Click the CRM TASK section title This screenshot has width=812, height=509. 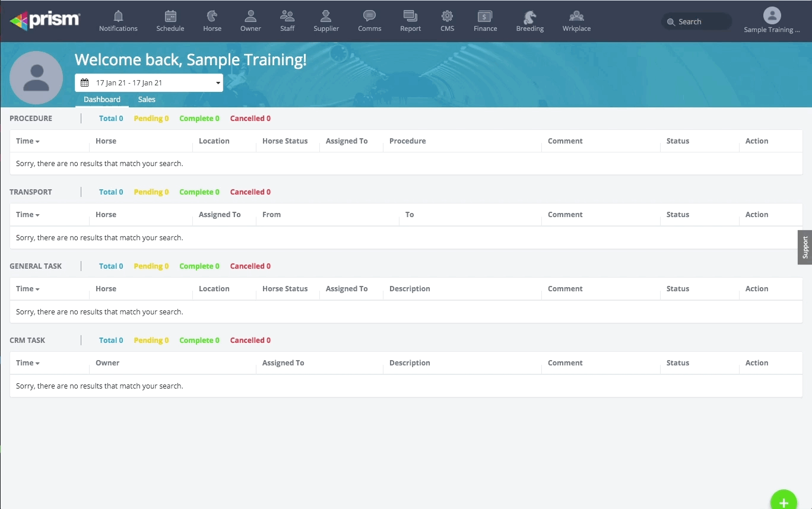tap(27, 341)
